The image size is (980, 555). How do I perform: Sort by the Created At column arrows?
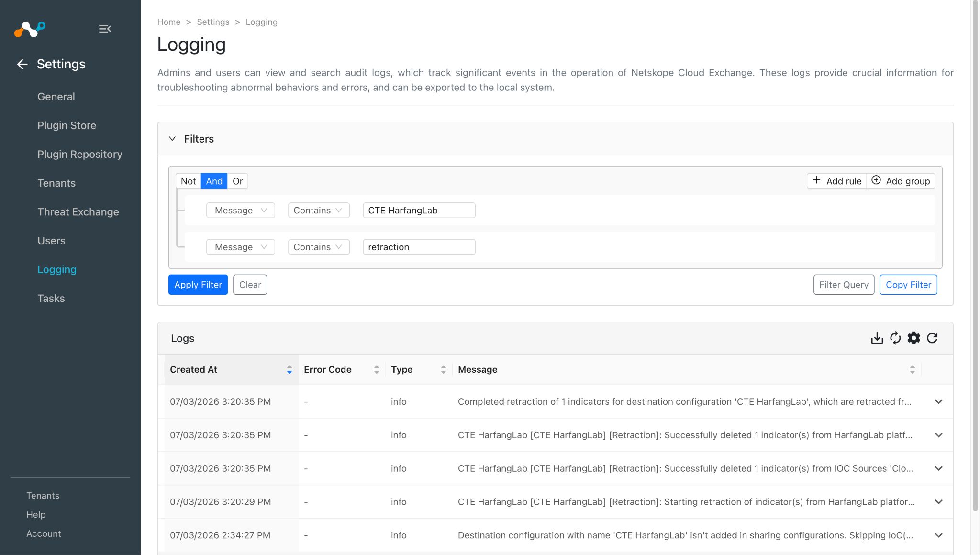coord(290,369)
